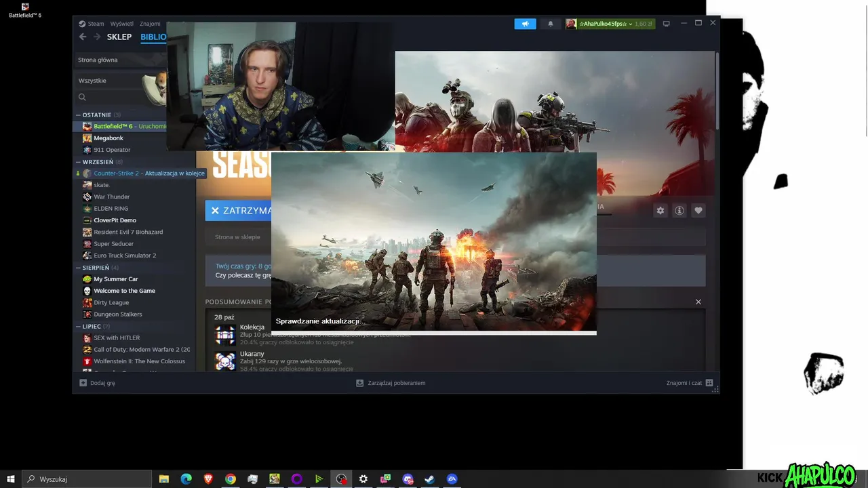Open Battlefield 6 desktop shortcut
Screen dimensions: 868x488
pos(25,10)
